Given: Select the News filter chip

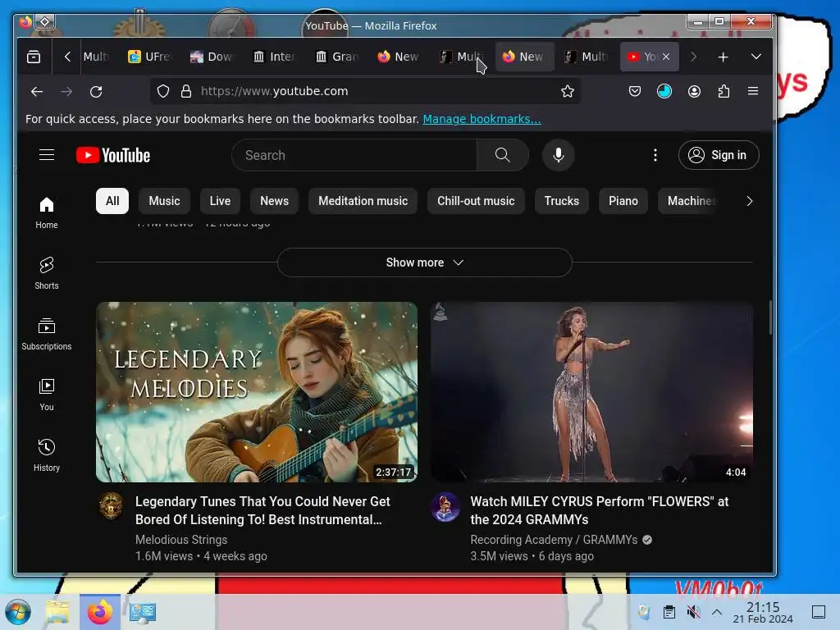Looking at the screenshot, I should [274, 201].
